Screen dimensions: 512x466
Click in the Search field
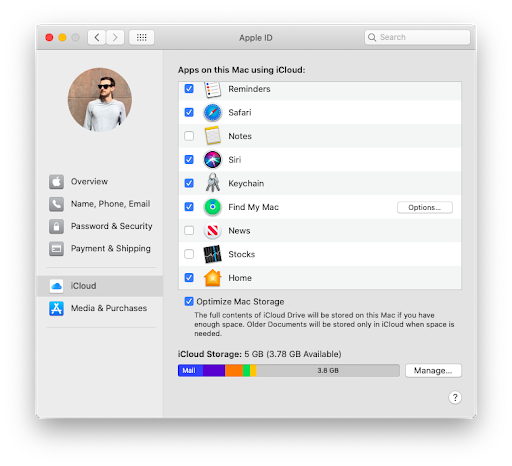pos(417,37)
